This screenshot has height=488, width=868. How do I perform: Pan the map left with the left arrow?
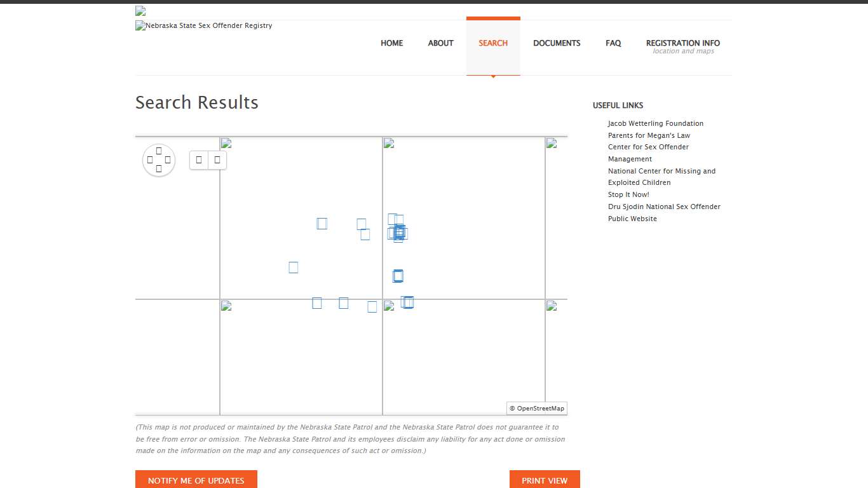150,160
